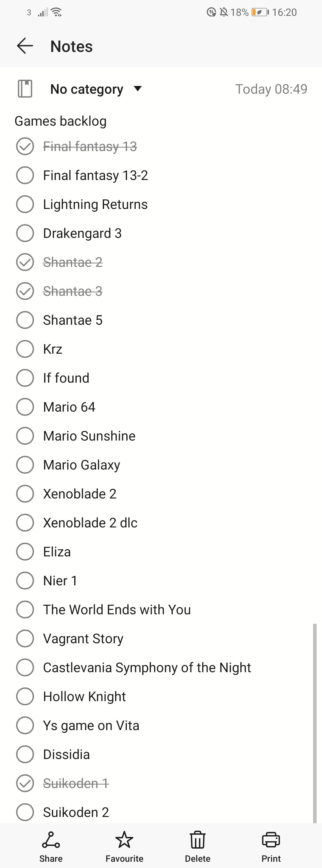The height and width of the screenshot is (868, 322).
Task: Tap the Wi-Fi status icon
Action: click(57, 13)
